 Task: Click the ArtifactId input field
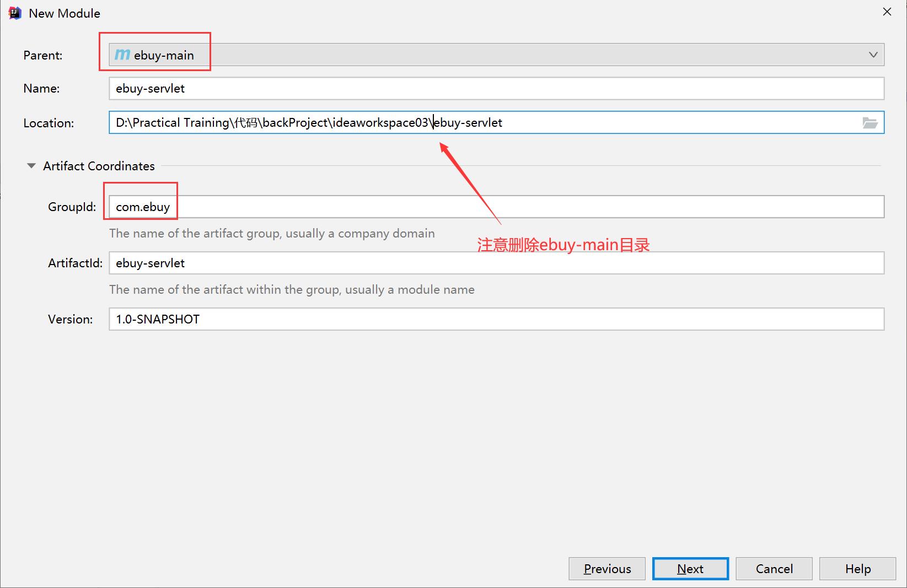point(496,263)
